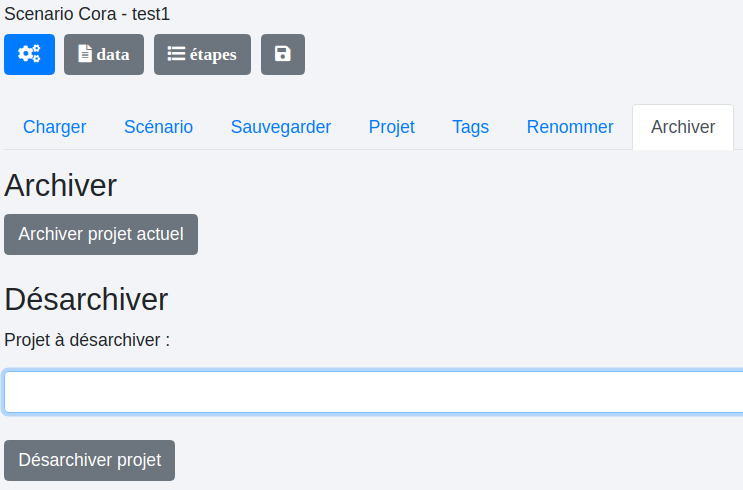This screenshot has height=490, width=743.
Task: Go to the Sauvegarder tab
Action: point(281,127)
